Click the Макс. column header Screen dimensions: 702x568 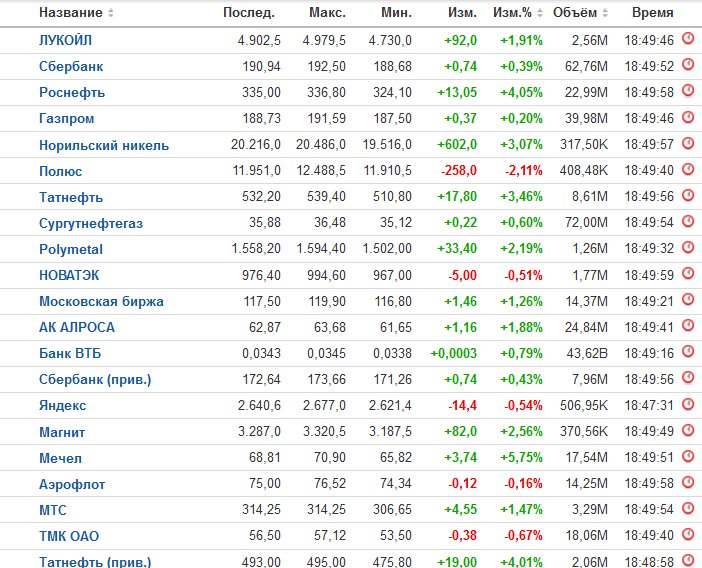(327, 13)
